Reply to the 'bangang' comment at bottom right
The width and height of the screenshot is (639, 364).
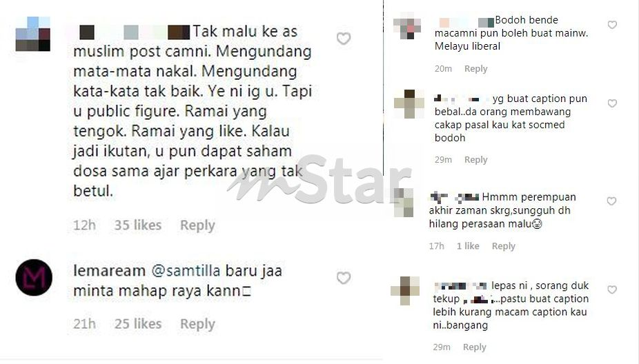tap(474, 347)
